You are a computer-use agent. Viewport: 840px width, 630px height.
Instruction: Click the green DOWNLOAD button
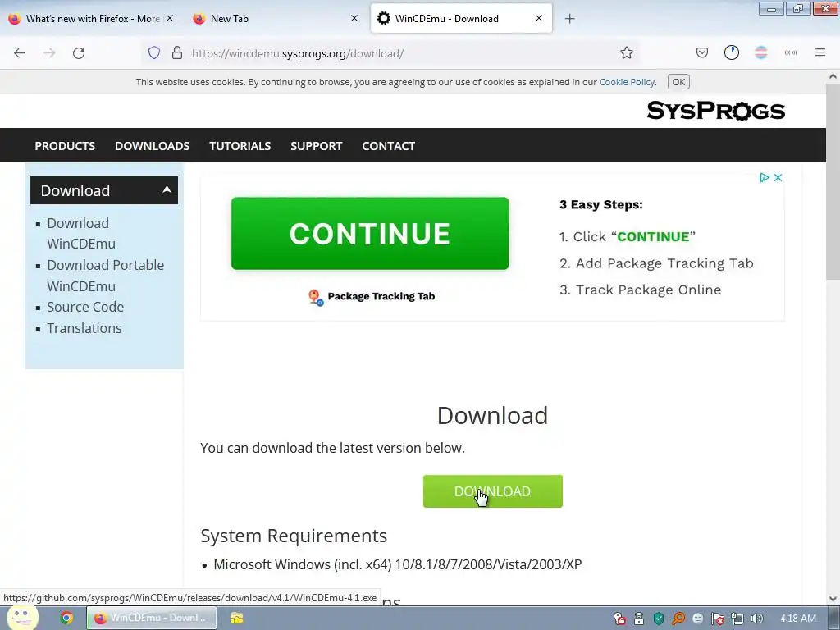point(493,491)
